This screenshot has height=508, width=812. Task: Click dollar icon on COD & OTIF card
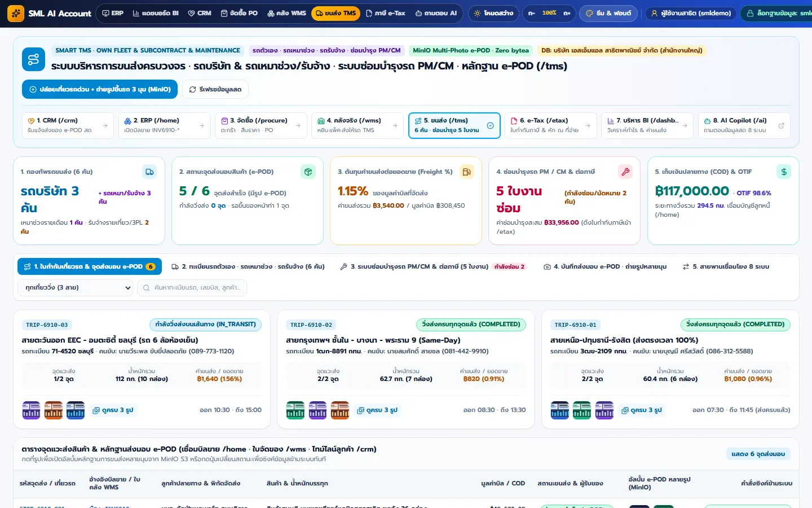point(784,172)
